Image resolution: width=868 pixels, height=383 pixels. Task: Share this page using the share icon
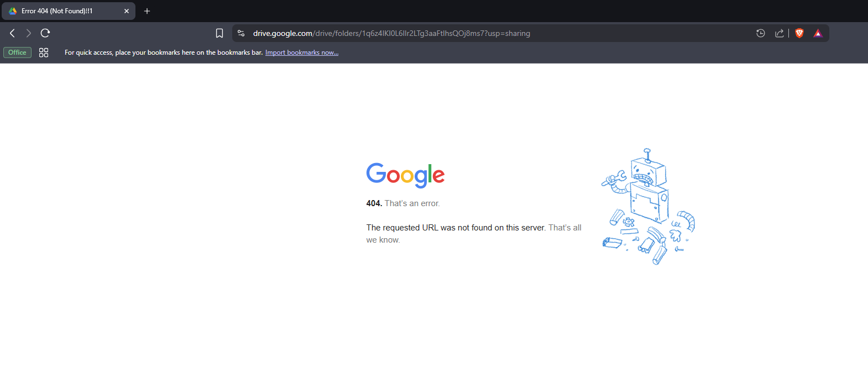(780, 33)
